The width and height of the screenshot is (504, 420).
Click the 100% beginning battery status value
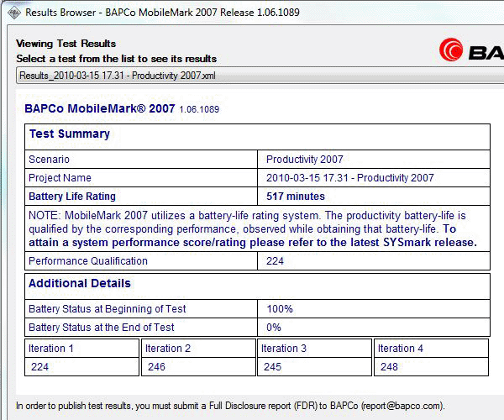point(280,309)
